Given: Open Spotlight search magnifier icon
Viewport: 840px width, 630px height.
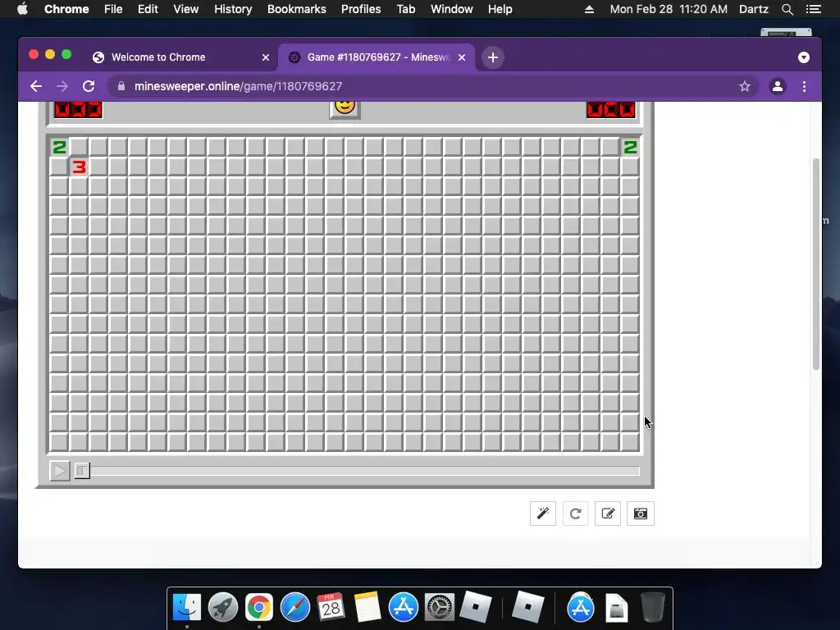Looking at the screenshot, I should point(787,9).
